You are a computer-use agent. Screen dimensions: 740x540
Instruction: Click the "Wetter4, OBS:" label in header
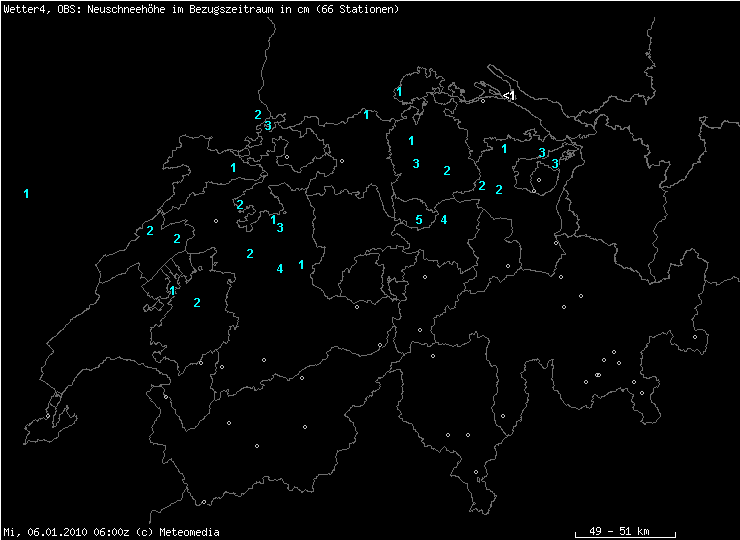point(36,9)
